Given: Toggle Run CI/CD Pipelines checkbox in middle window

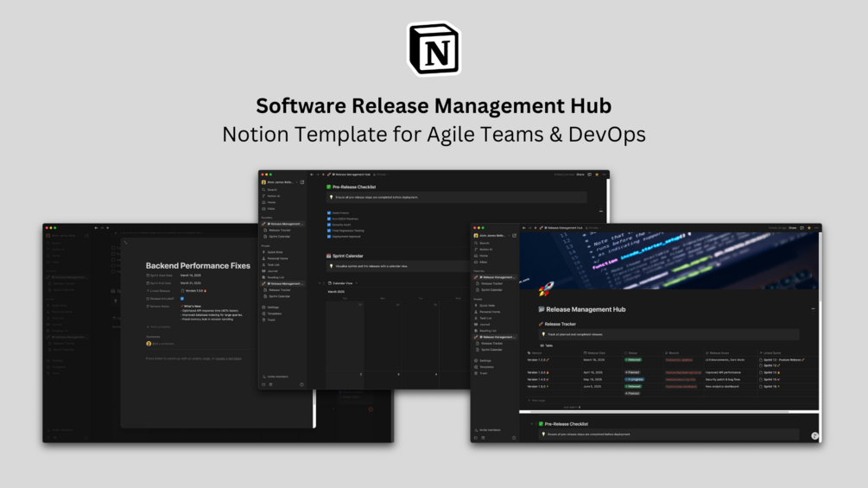Looking at the screenshot, I should point(329,219).
